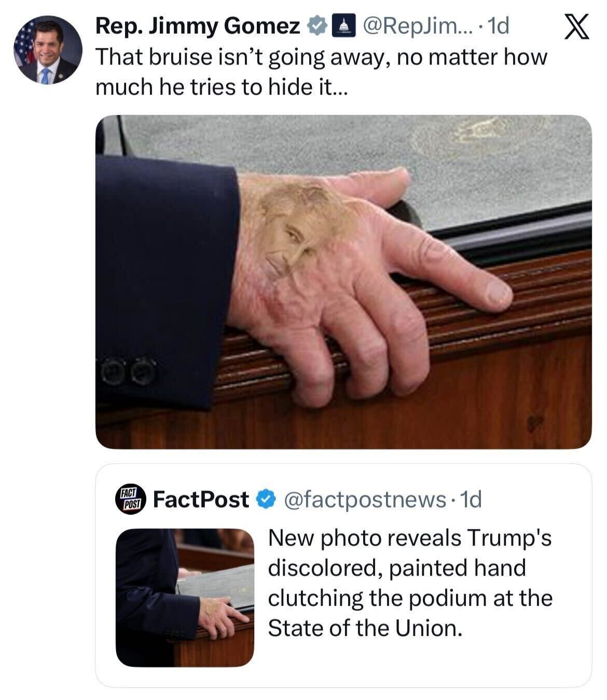Open the FactPost account name
This screenshot has height=700, width=607.
(201, 499)
